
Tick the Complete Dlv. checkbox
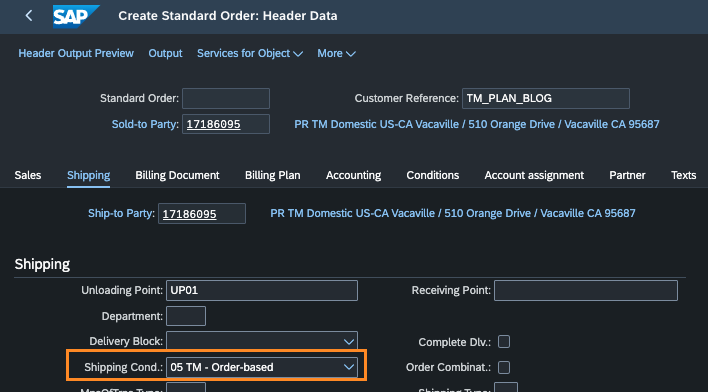[x=504, y=341]
